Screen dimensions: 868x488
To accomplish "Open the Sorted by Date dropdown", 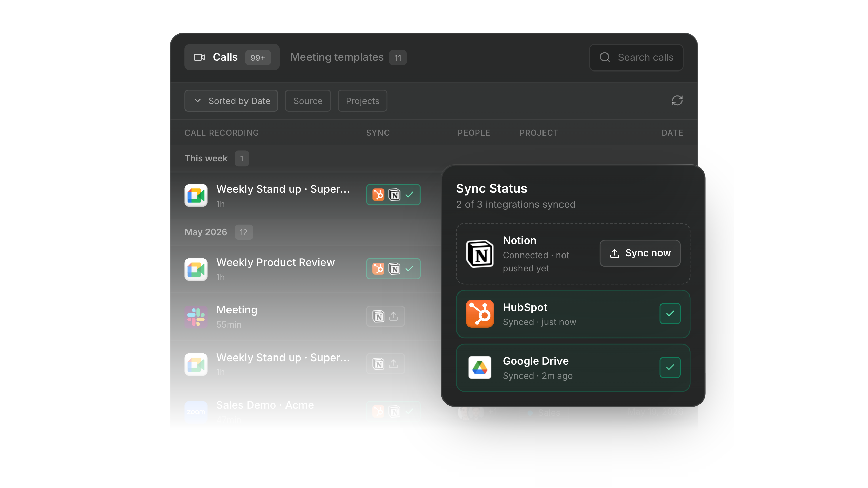I will point(231,101).
